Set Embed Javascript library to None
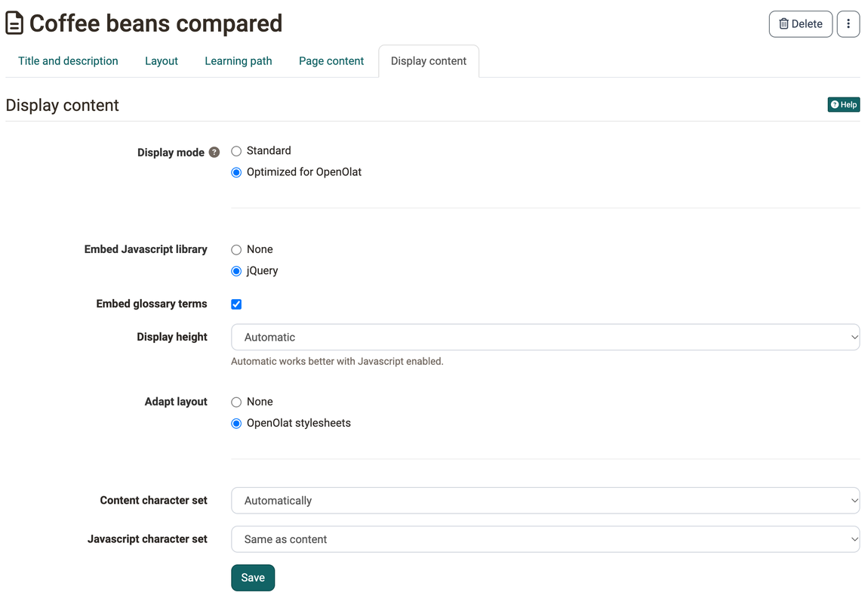Screen dimensions: 868x611 click(236, 250)
